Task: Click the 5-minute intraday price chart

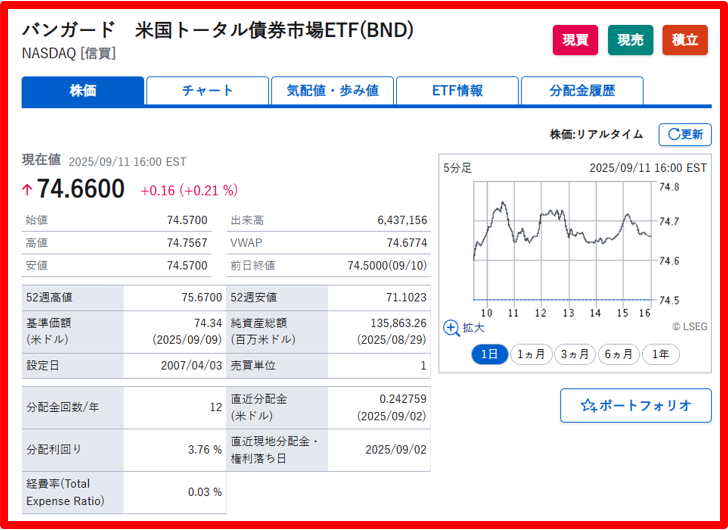Action: click(562, 241)
